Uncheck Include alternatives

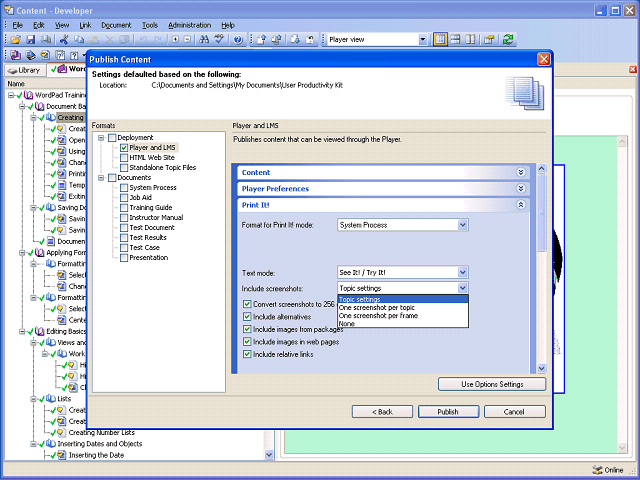click(247, 317)
